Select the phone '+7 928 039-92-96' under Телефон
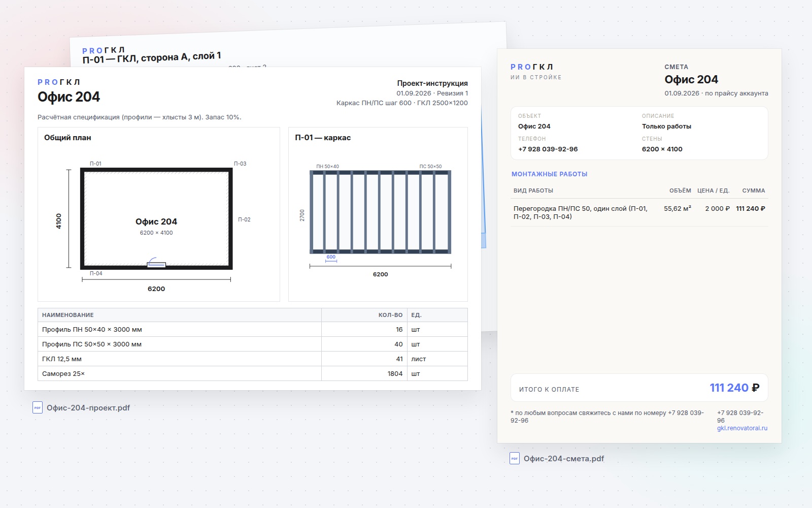The image size is (812, 508). [548, 149]
